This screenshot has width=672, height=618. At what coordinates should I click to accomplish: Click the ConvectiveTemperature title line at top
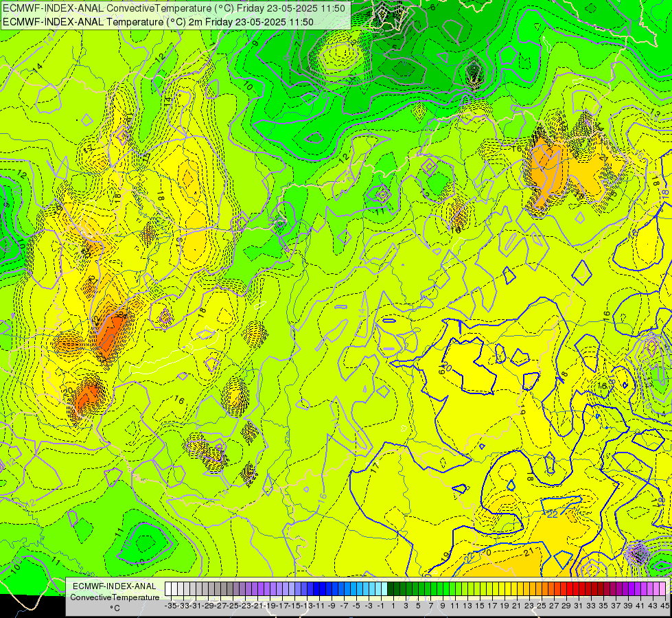174,8
